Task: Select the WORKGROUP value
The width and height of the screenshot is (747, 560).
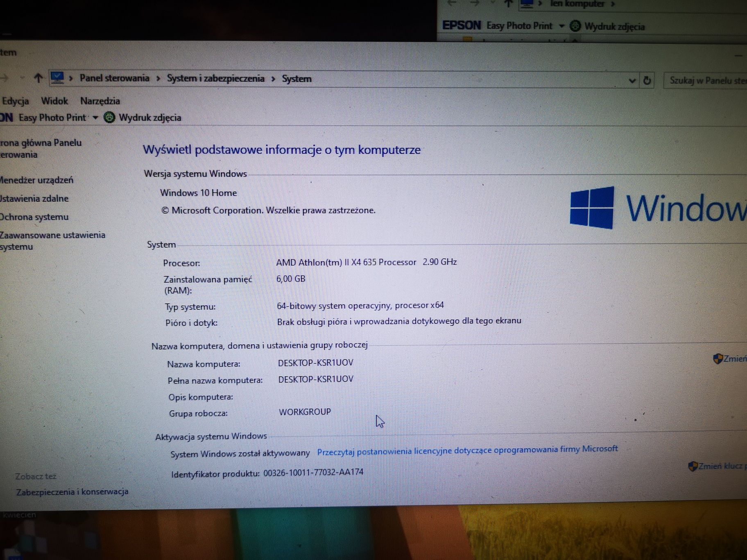Action: (x=305, y=412)
